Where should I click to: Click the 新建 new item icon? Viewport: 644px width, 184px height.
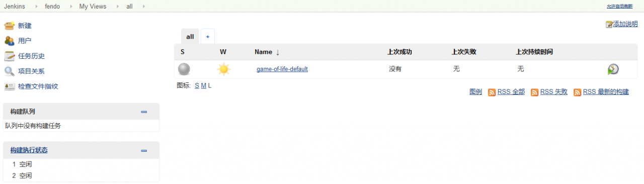[x=10, y=26]
